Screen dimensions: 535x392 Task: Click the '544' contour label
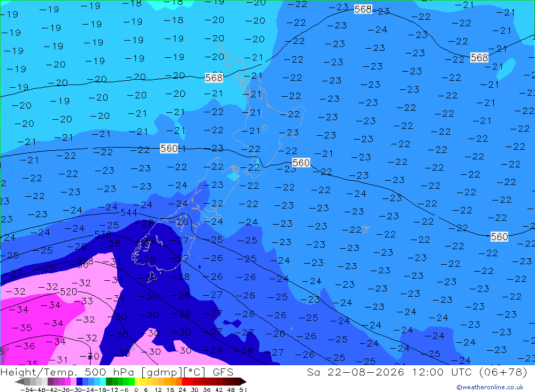(x=129, y=213)
